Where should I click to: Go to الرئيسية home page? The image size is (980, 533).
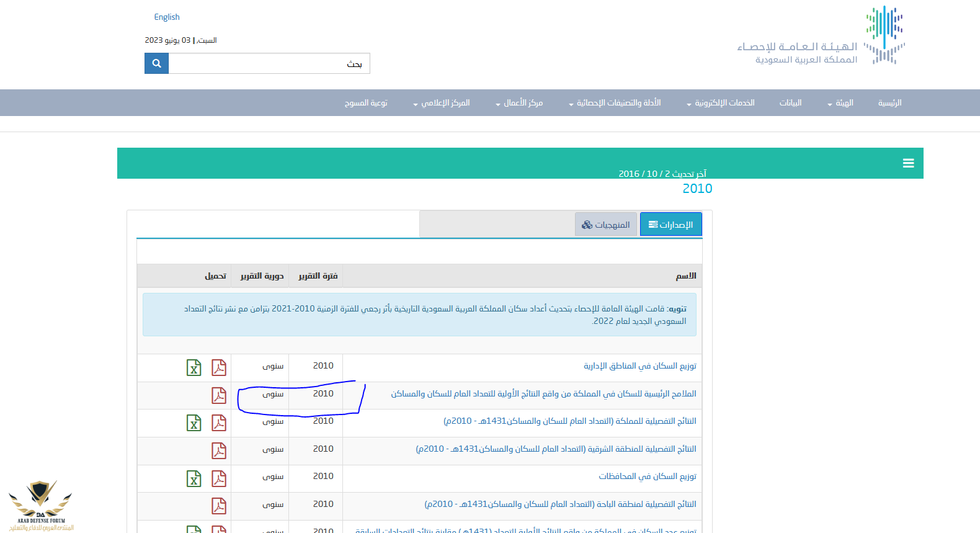coord(889,103)
